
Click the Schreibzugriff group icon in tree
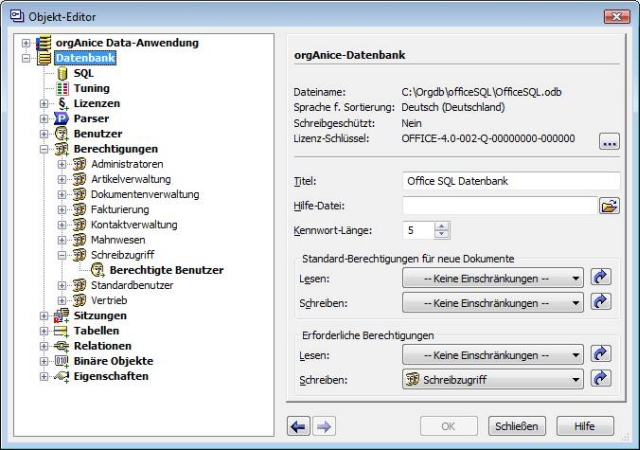(x=80, y=255)
